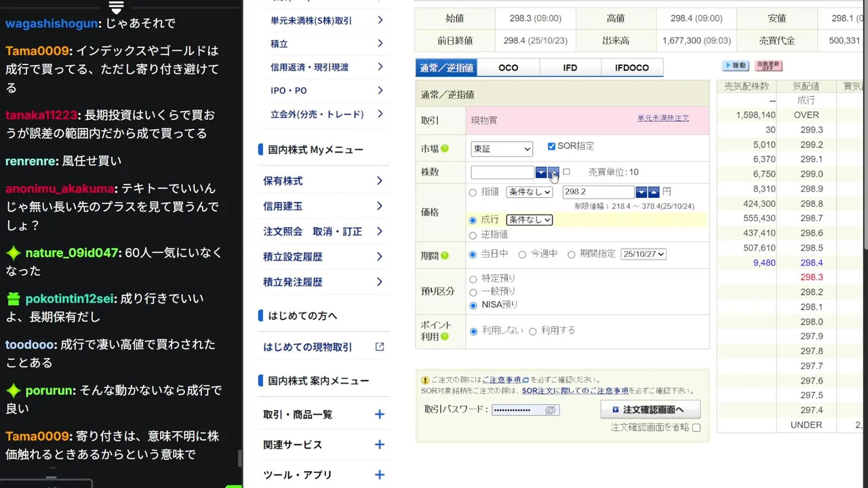Viewport: 868px width, 488px height.
Task: Select the 逆指値 radio button
Action: pyautogui.click(x=473, y=235)
